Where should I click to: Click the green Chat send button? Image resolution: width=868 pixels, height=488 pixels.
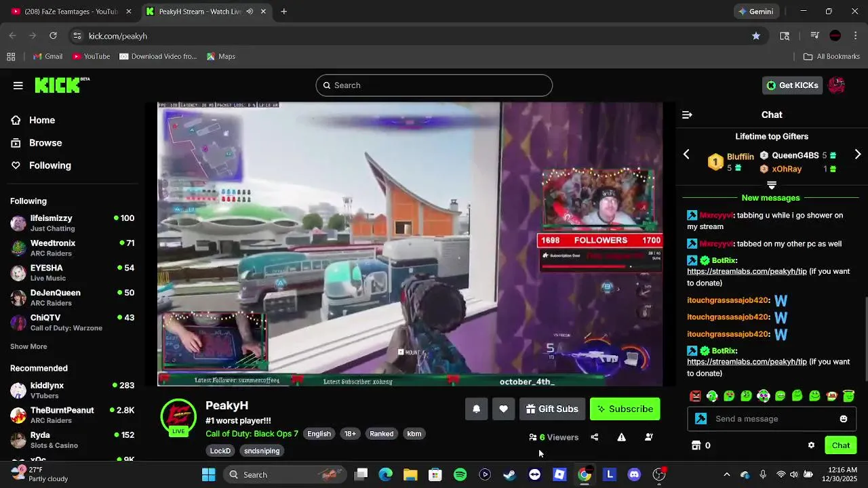click(841, 445)
